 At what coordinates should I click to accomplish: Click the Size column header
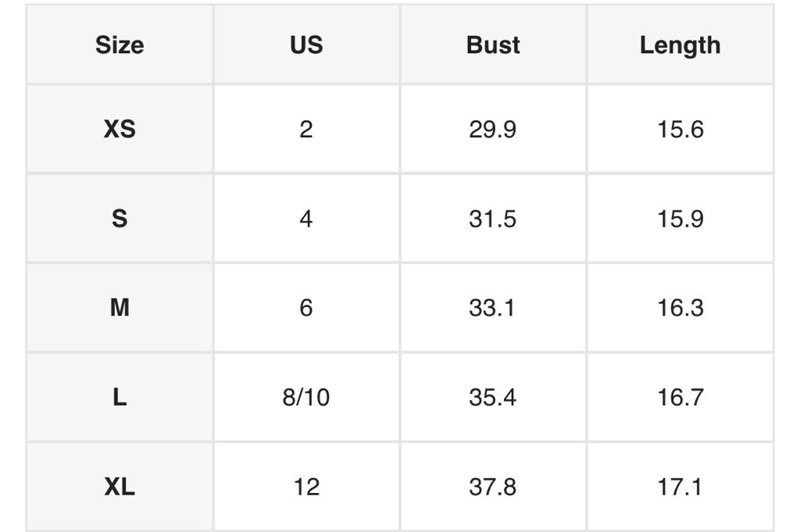point(120,45)
